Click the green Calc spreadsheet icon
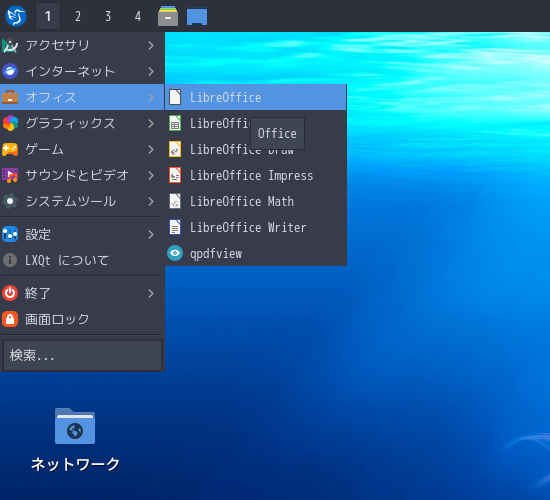550x500 pixels. point(175,123)
